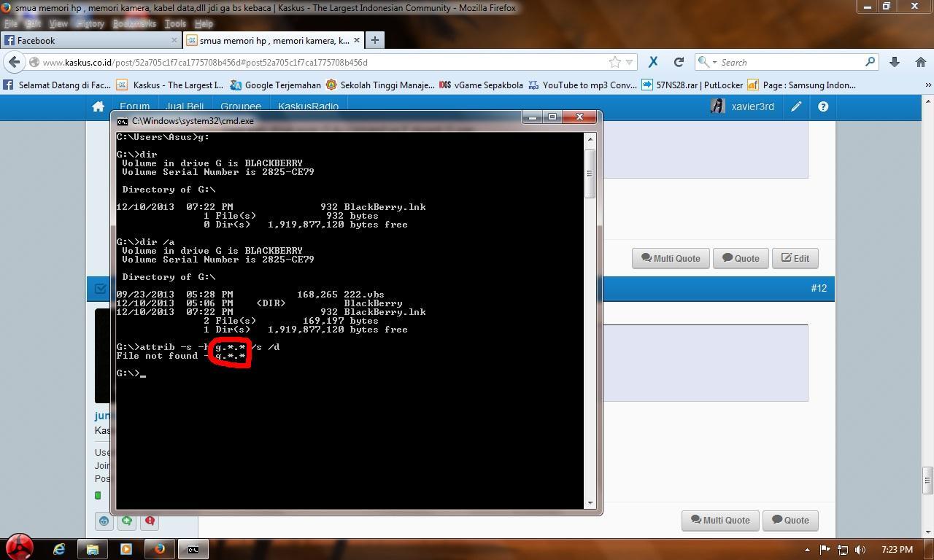Screen dimensions: 934x560
Task: Open the KaskusRadio nav item
Action: pos(308,106)
